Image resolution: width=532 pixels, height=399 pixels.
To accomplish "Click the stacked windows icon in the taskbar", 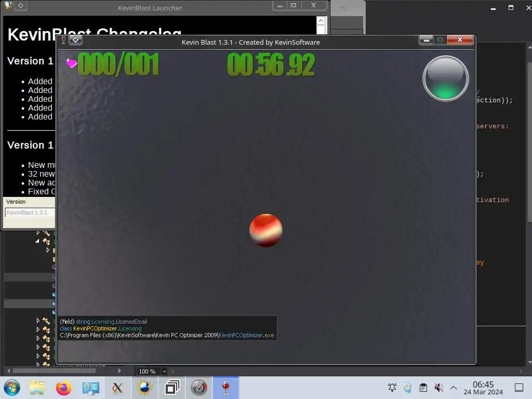I will [172, 388].
